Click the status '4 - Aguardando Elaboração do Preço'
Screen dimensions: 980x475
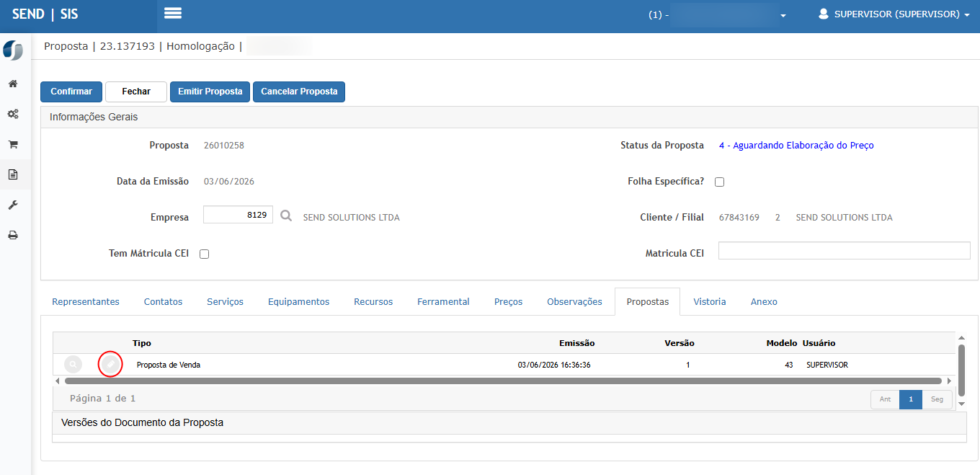pyautogui.click(x=796, y=145)
